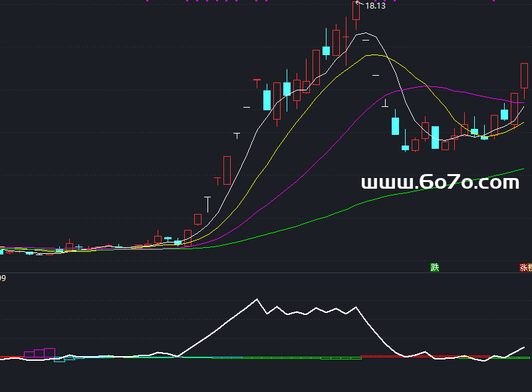This screenshot has height=392, width=532.
Task: Click the divider between chart and indicator panel
Action: coord(266,272)
